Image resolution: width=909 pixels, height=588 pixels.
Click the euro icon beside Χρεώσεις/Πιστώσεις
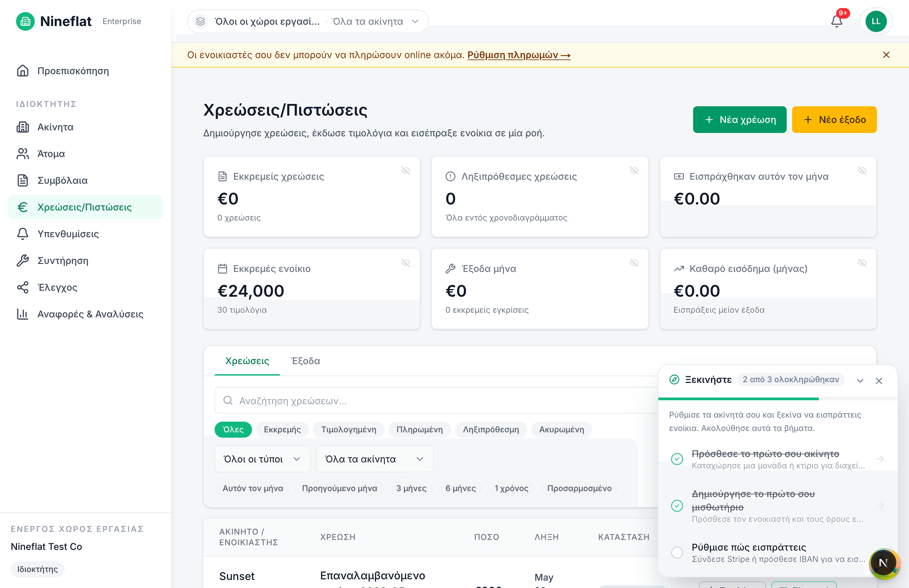pyautogui.click(x=22, y=207)
